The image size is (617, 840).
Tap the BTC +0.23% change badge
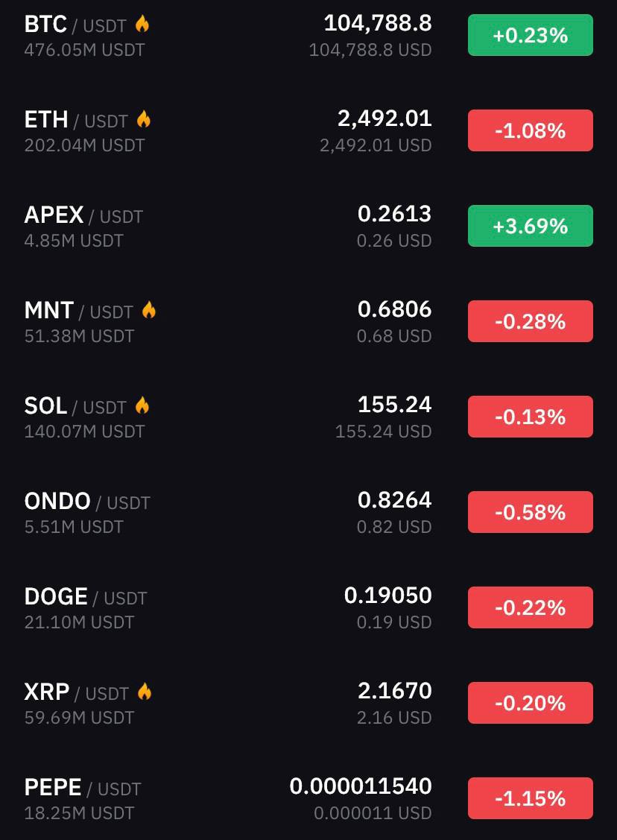click(x=530, y=35)
